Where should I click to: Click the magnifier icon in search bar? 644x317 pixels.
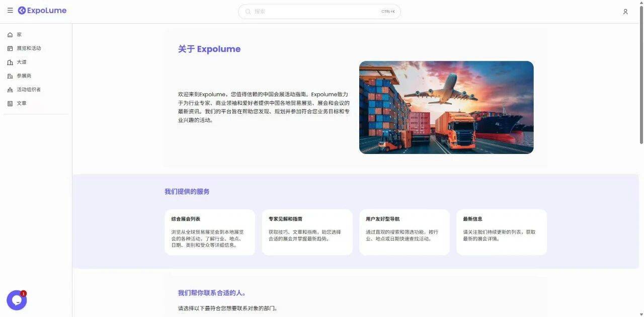tap(248, 12)
